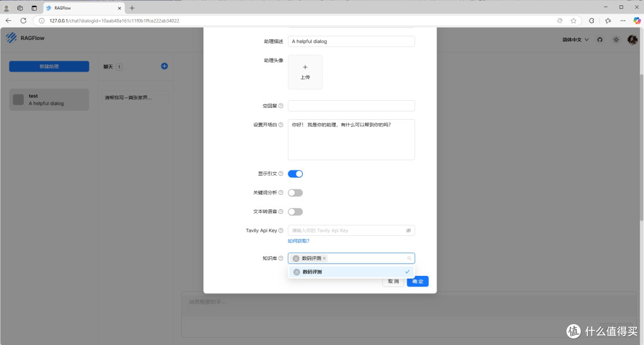The width and height of the screenshot is (644, 345).
Task: Click the 取消 button
Action: point(393,281)
